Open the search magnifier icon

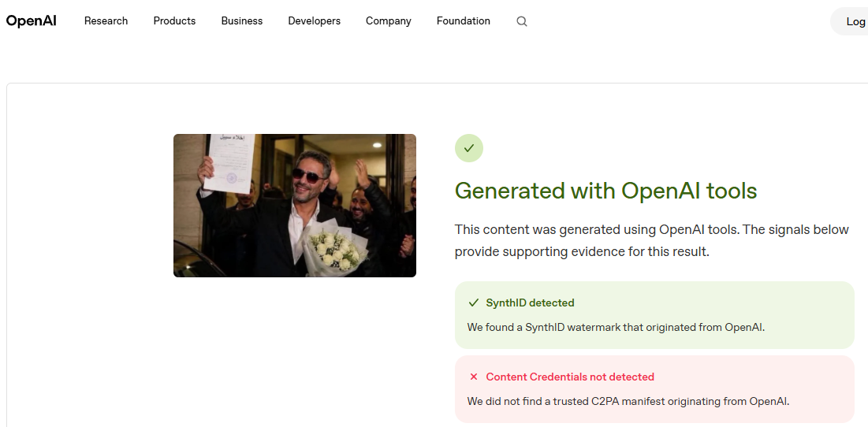[x=521, y=21]
